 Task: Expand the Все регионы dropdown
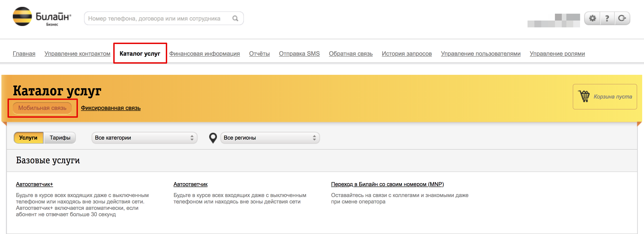click(270, 138)
